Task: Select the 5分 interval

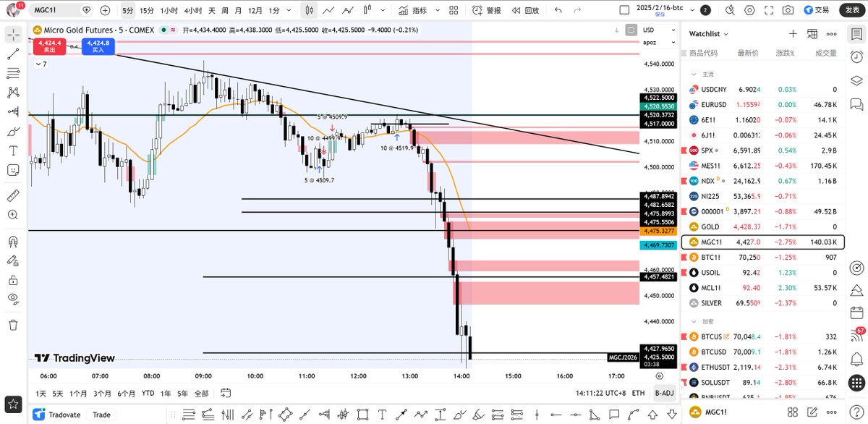Action: coord(127,10)
